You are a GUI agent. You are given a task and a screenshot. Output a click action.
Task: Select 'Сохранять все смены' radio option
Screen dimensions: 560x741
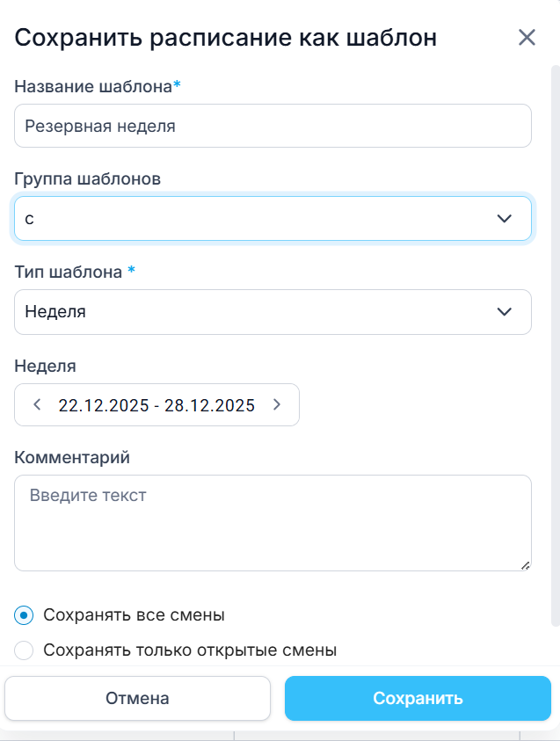25,614
